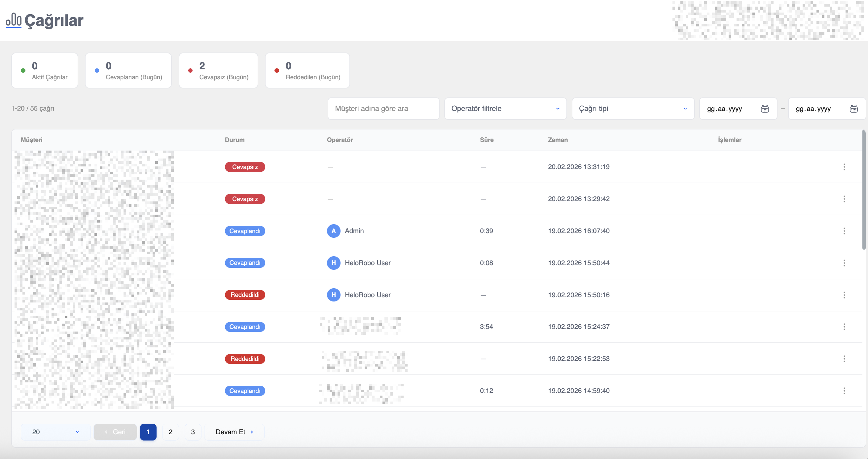The width and height of the screenshot is (868, 459).
Task: Open calendar picker on end date field
Action: [853, 109]
